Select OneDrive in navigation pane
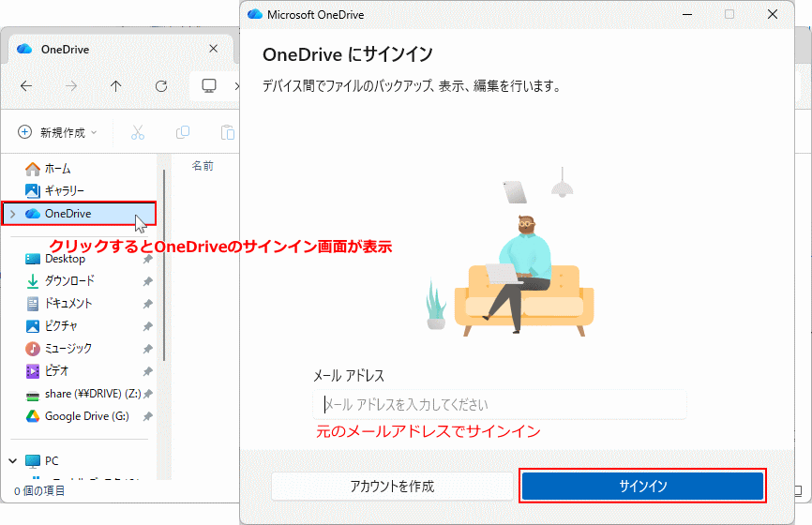812x525 pixels. coord(79,214)
